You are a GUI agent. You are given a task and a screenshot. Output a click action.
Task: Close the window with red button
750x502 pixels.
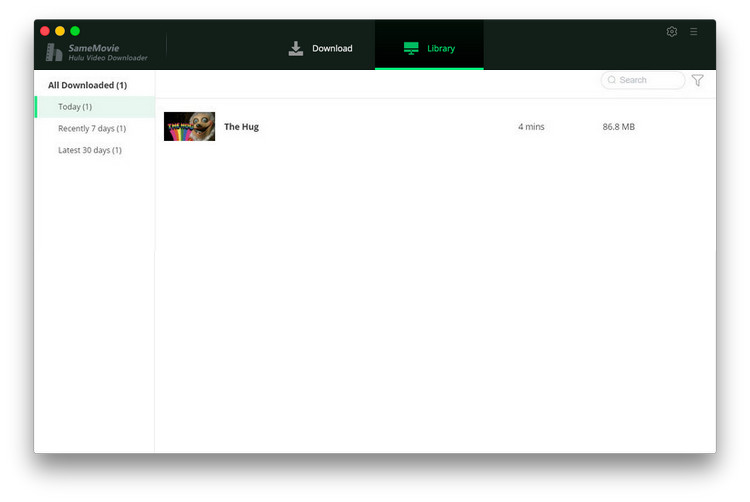pyautogui.click(x=45, y=31)
